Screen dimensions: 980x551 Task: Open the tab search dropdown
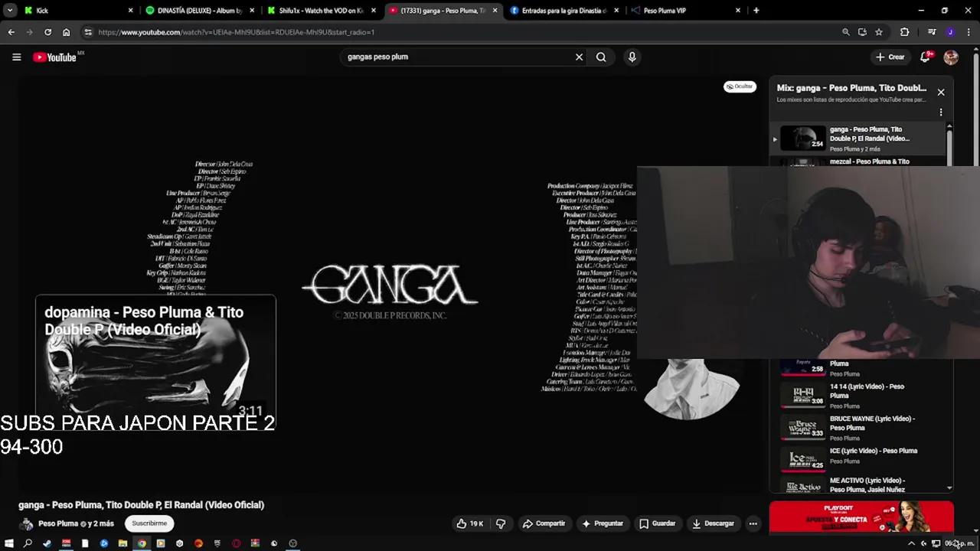[x=10, y=11]
